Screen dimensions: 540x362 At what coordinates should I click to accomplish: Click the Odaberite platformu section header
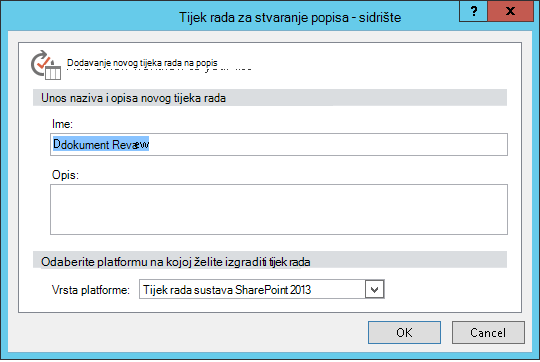coord(175,262)
